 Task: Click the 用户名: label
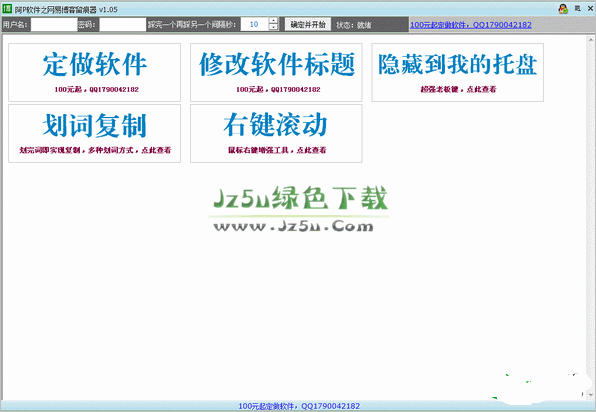tap(15, 25)
